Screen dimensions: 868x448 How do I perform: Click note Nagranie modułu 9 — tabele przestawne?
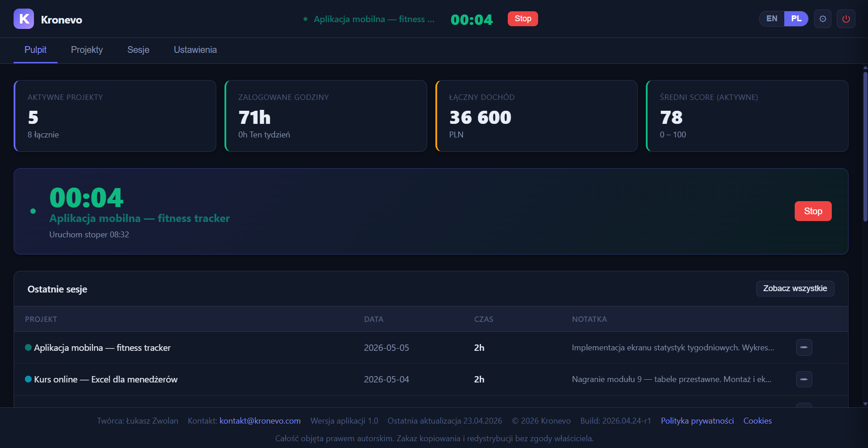[x=672, y=379]
